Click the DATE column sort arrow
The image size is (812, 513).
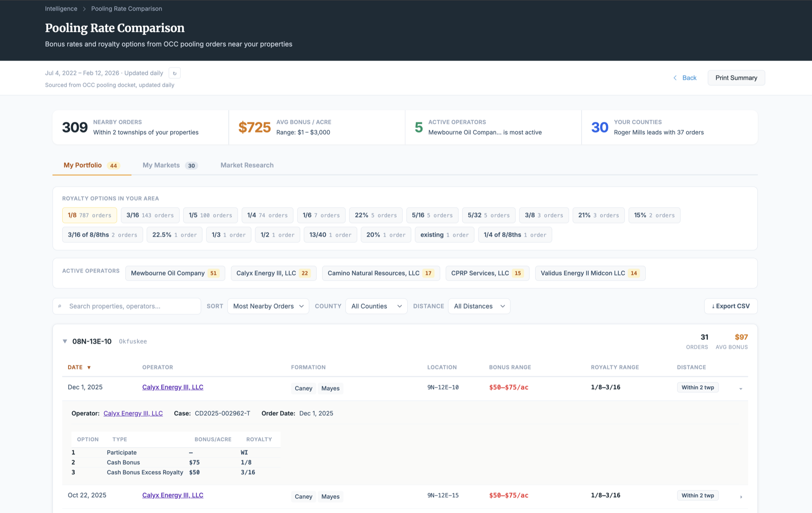point(89,368)
